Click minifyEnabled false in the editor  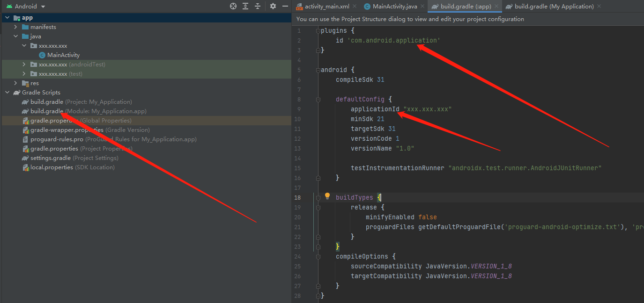[x=401, y=217]
